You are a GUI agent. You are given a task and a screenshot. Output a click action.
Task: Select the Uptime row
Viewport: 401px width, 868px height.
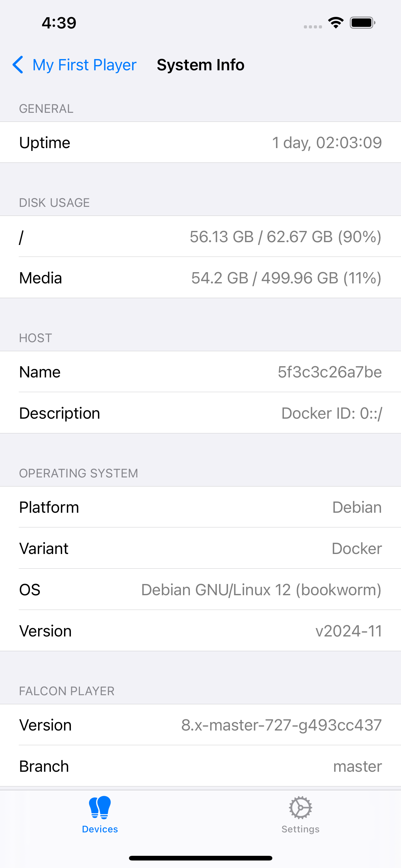pos(200,142)
